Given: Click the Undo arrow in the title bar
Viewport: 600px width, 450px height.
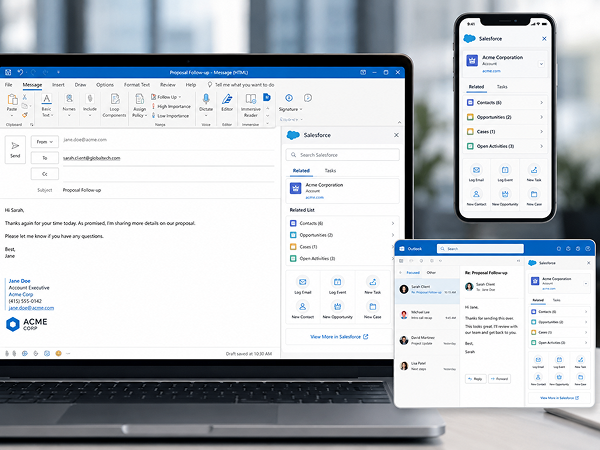Looking at the screenshot, I should point(20,72).
